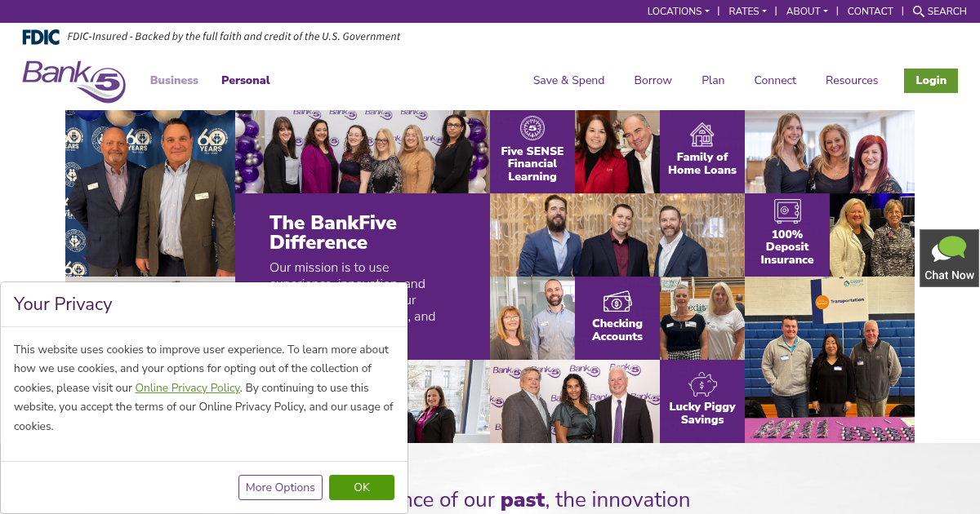The width and height of the screenshot is (980, 514).
Task: Open the Lucky Piggy Savings piggy icon
Action: tap(702, 384)
